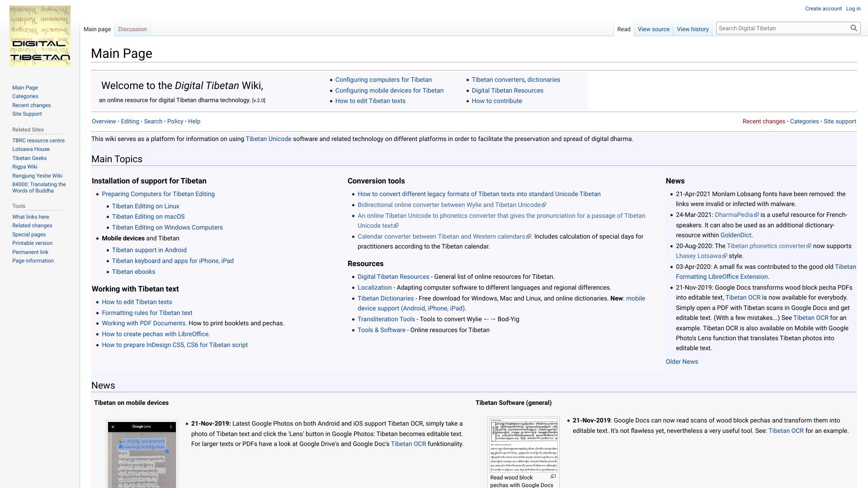Open Tibetan ebooks link
The width and height of the screenshot is (868, 488).
[x=133, y=272]
